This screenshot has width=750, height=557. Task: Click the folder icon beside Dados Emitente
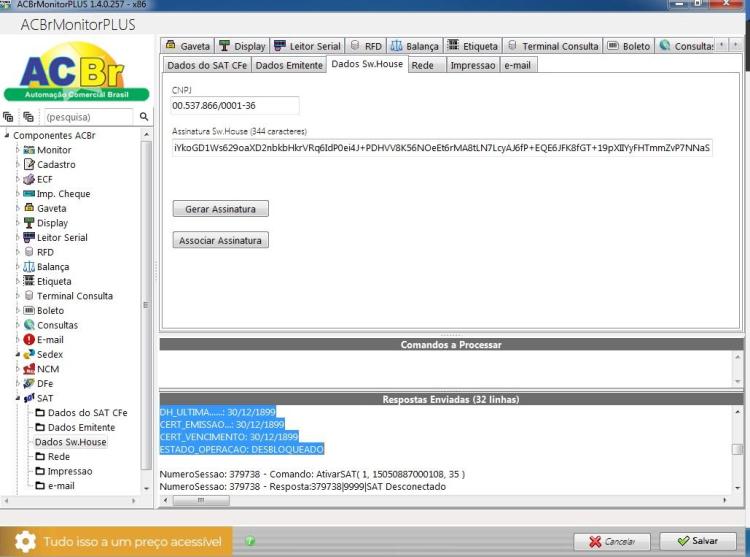pyautogui.click(x=40, y=427)
